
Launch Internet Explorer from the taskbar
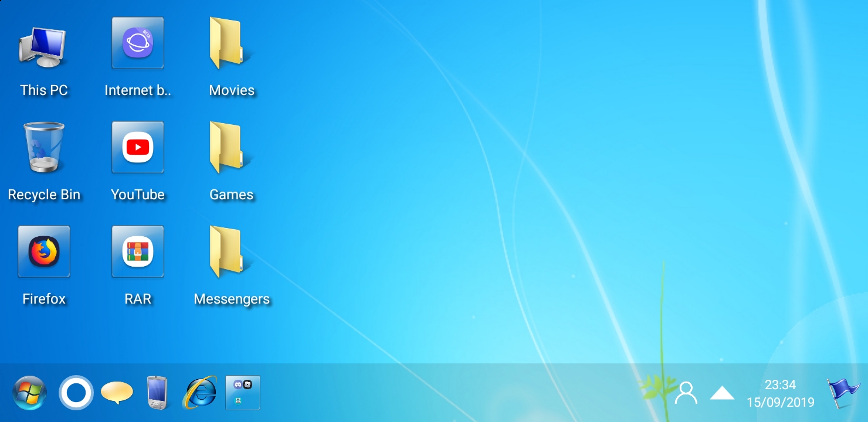pyautogui.click(x=199, y=392)
